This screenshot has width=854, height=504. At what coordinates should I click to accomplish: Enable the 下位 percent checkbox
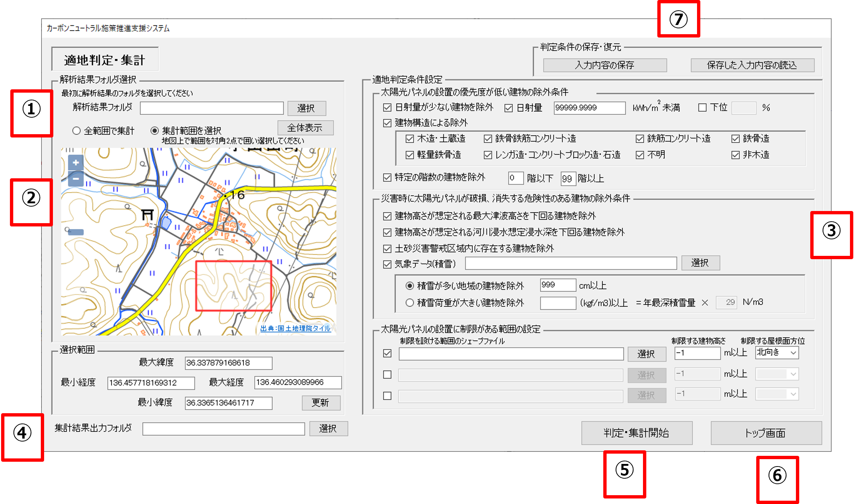pyautogui.click(x=702, y=108)
